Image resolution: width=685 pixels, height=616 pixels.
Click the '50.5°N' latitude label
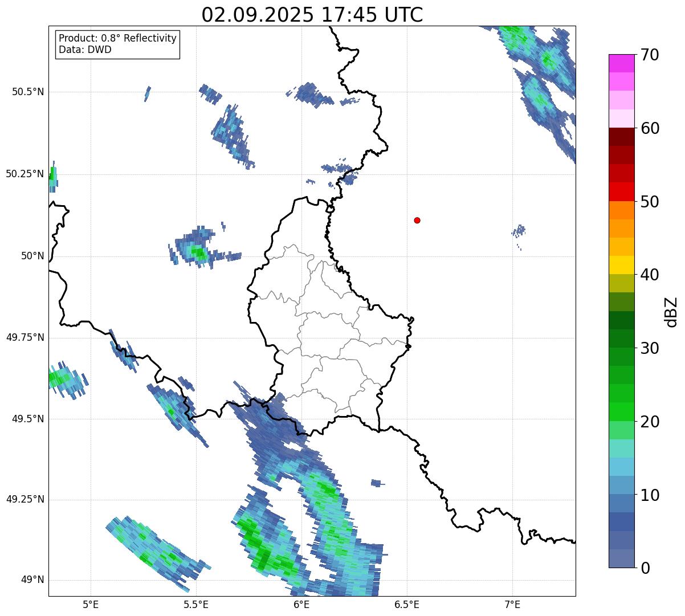click(28, 92)
